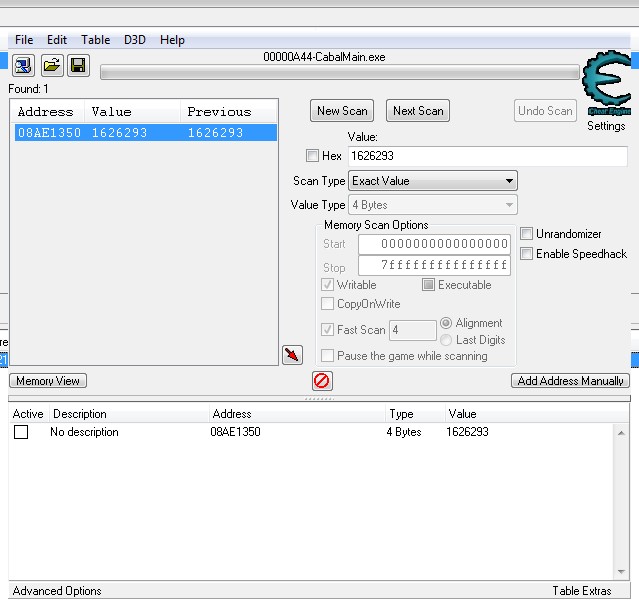Open the File menu
639x607 pixels.
[24, 40]
